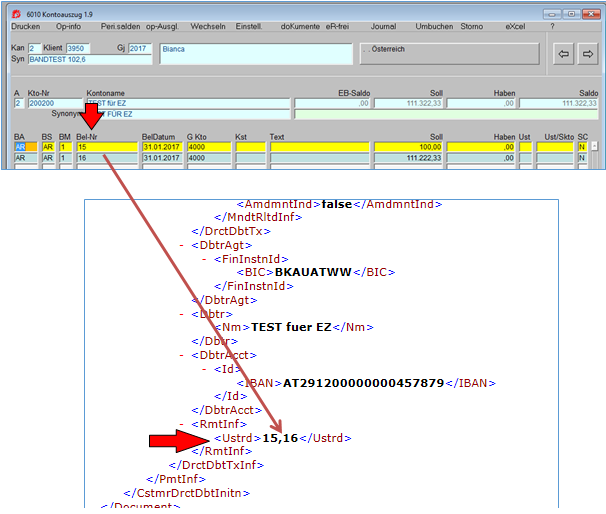The image size is (606, 514).
Task: Collapse the DbtrAgt XML node
Action: pyautogui.click(x=181, y=245)
